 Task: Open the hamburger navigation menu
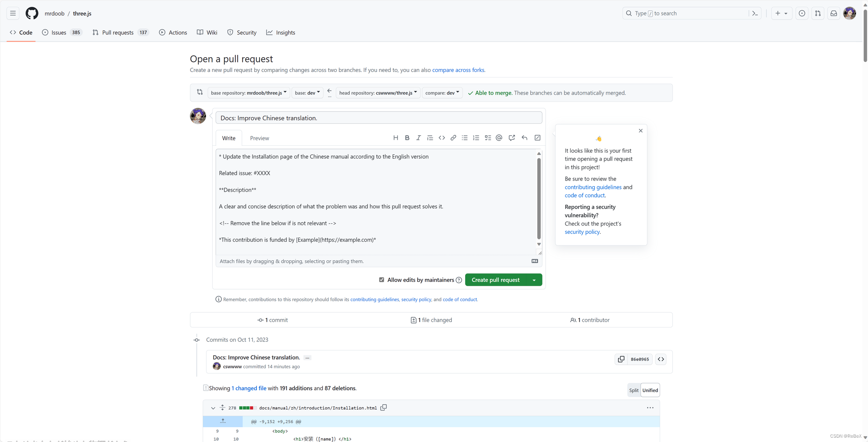(x=13, y=13)
